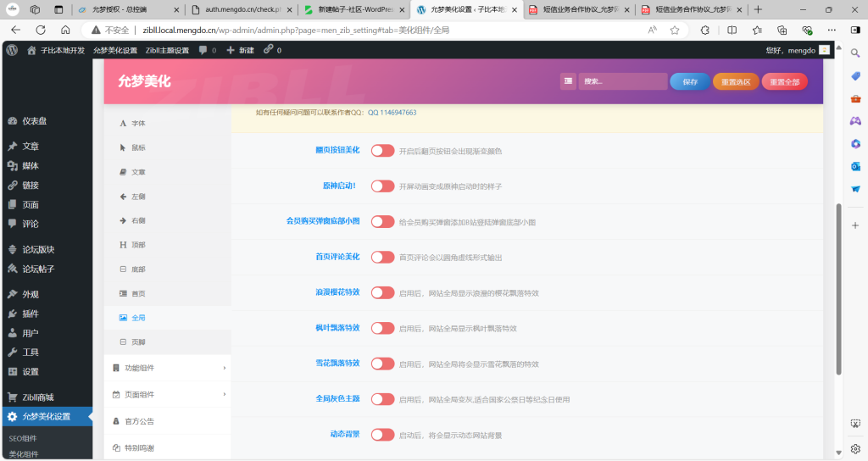Image resolution: width=868 pixels, height=461 pixels.
Task: Click the 保存 save button
Action: tap(689, 82)
